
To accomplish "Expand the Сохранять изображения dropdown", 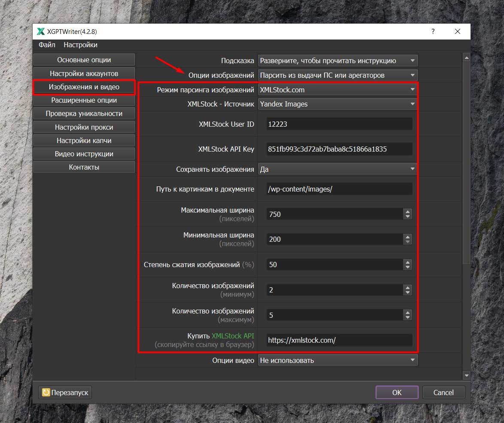I will coord(337,169).
